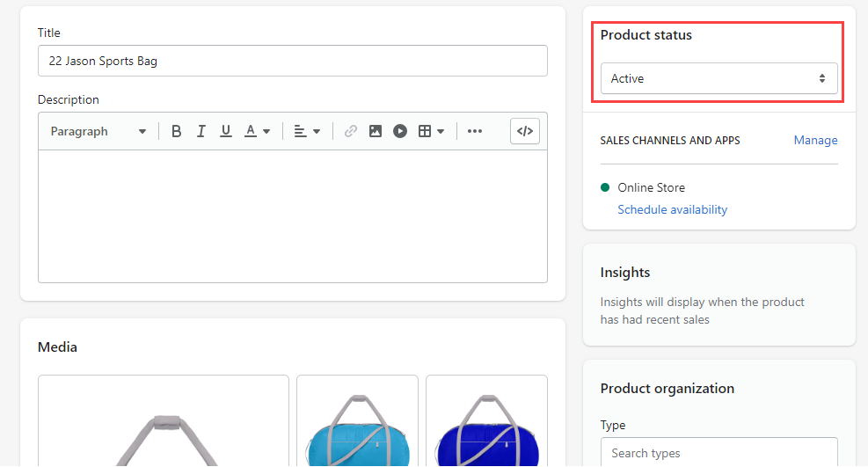
Task: Click the product Title input field
Action: [292, 61]
